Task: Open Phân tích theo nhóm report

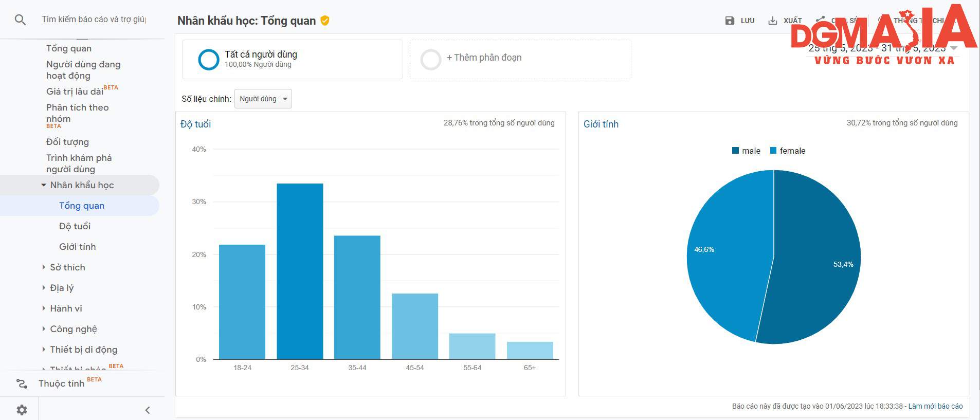Action: pyautogui.click(x=77, y=113)
